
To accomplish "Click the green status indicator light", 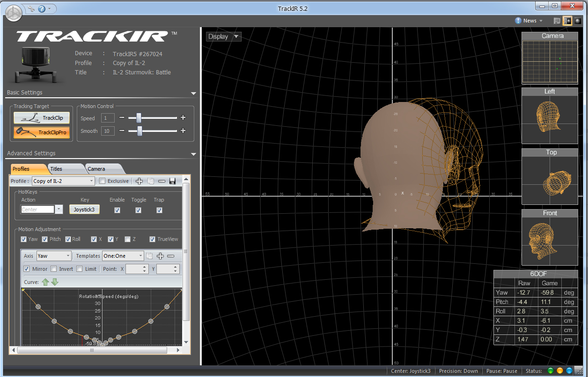I will pyautogui.click(x=550, y=371).
